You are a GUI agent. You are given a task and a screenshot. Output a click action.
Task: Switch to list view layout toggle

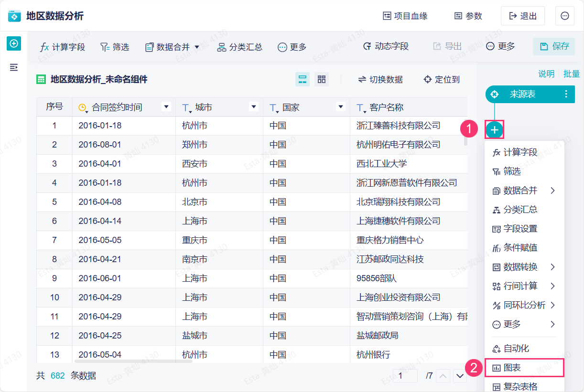click(x=302, y=79)
